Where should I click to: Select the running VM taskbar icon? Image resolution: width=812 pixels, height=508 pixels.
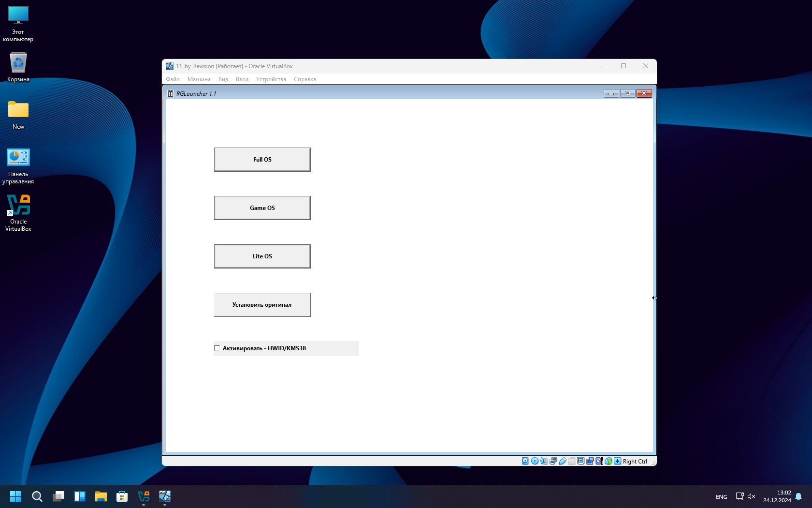pos(165,496)
